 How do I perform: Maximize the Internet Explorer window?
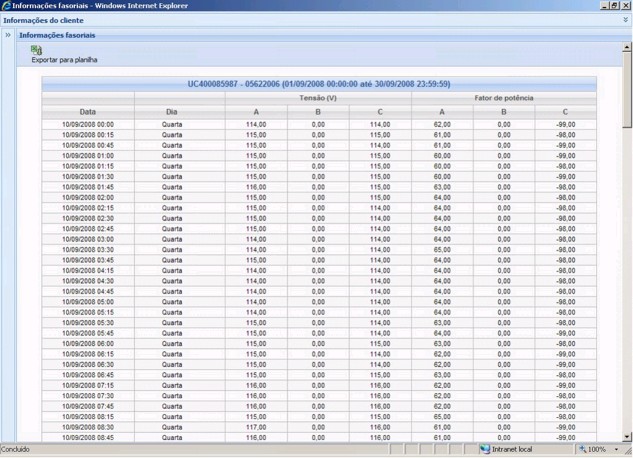coord(613,5)
